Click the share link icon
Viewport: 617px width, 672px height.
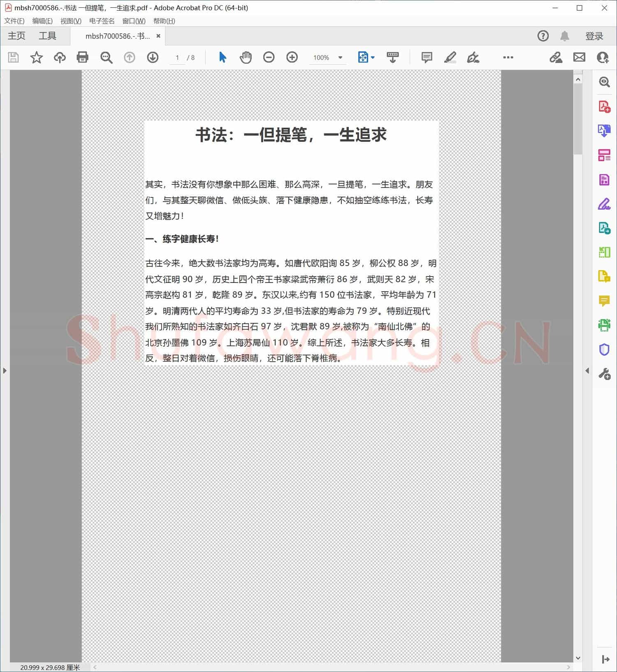point(556,57)
